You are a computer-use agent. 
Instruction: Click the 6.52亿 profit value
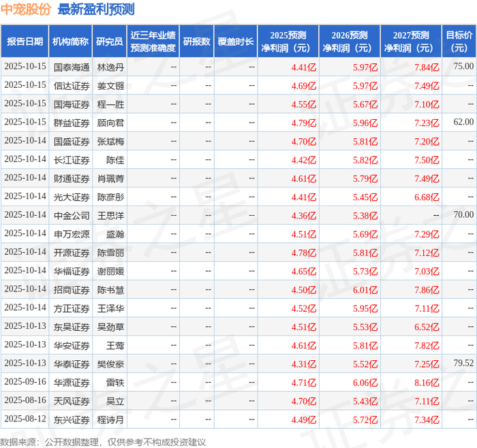pyautogui.click(x=427, y=327)
